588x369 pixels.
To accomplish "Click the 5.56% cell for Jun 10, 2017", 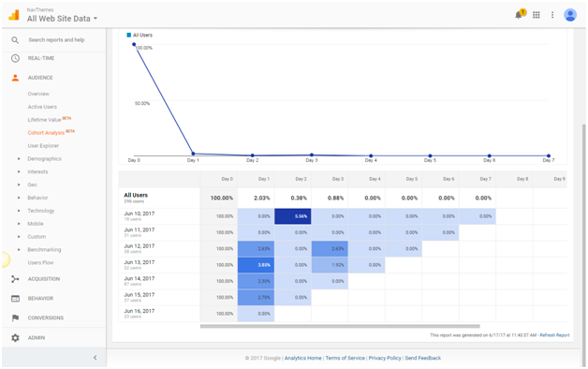I will click(292, 216).
